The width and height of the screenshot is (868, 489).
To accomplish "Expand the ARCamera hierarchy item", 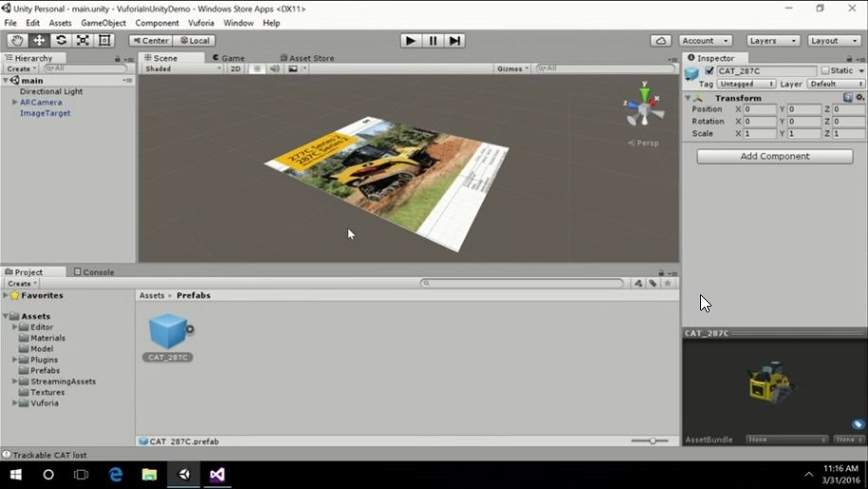I will pyautogui.click(x=14, y=103).
